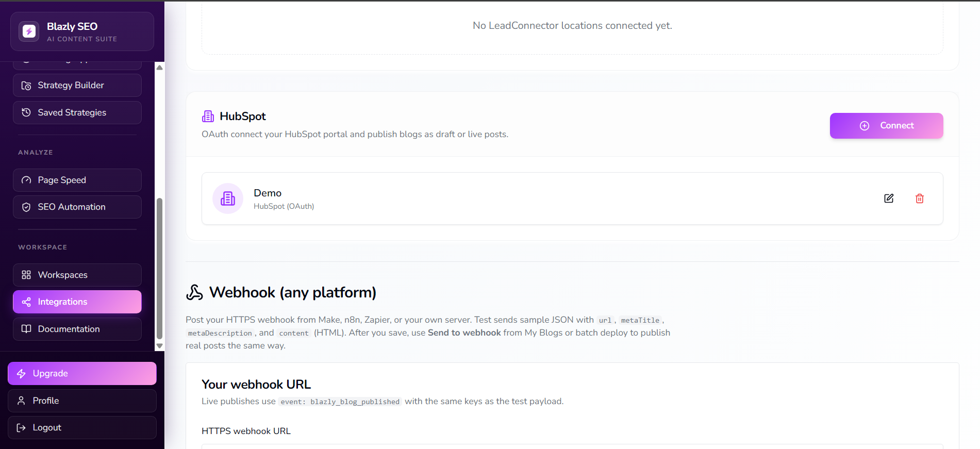The height and width of the screenshot is (449, 980).
Task: Click the 'WORKSPACE' sidebar section label
Action: [x=43, y=247]
